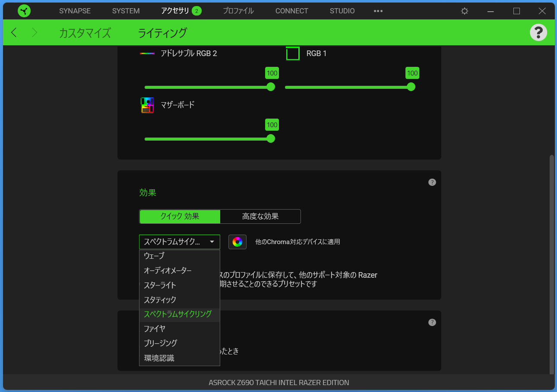The image size is (557, 392).
Task: Click the マザーボード brightness slider
Action: click(209, 139)
